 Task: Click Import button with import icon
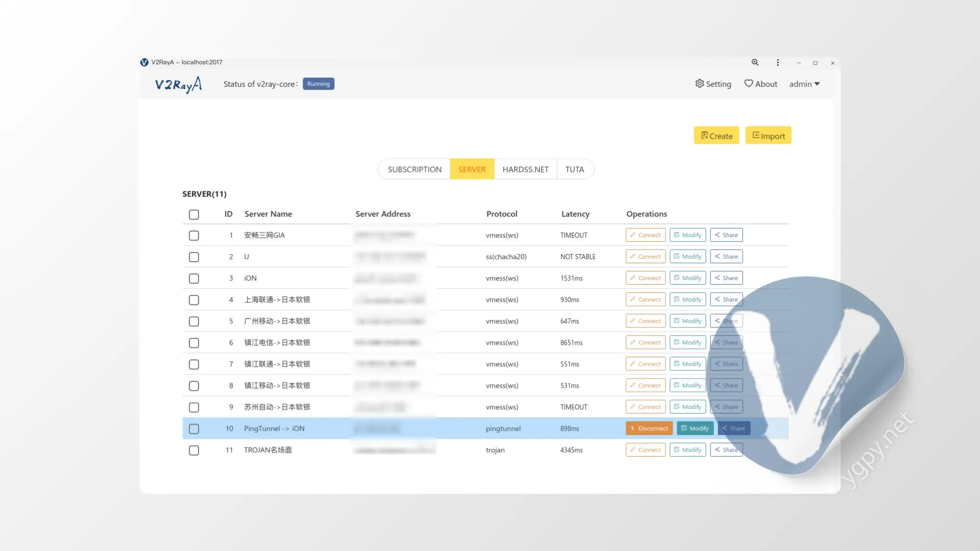tap(768, 136)
